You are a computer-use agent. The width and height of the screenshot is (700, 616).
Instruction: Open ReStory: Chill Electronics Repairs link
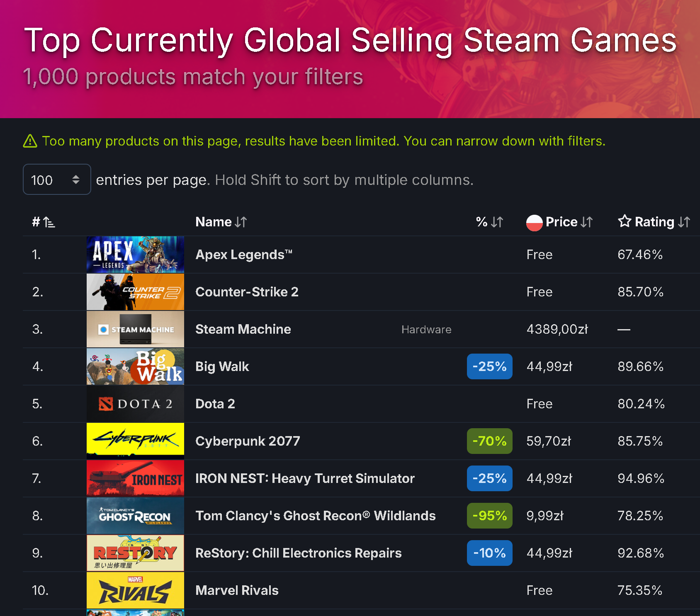(298, 553)
